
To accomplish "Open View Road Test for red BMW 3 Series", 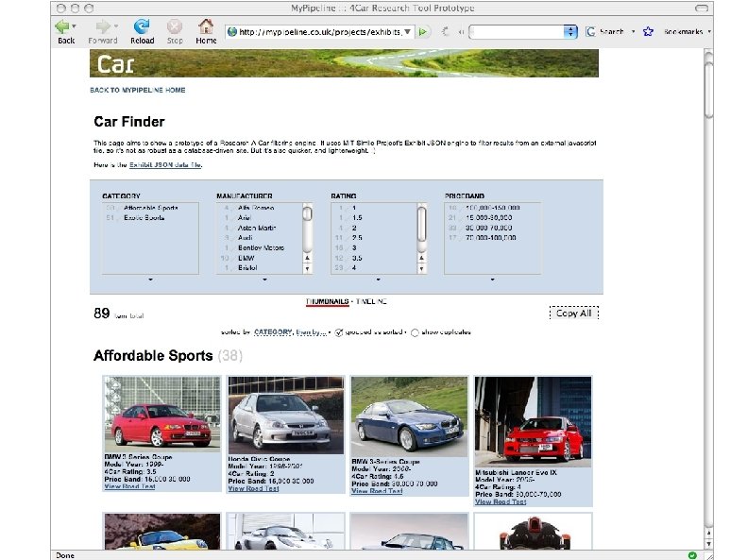I will (x=129, y=486).
